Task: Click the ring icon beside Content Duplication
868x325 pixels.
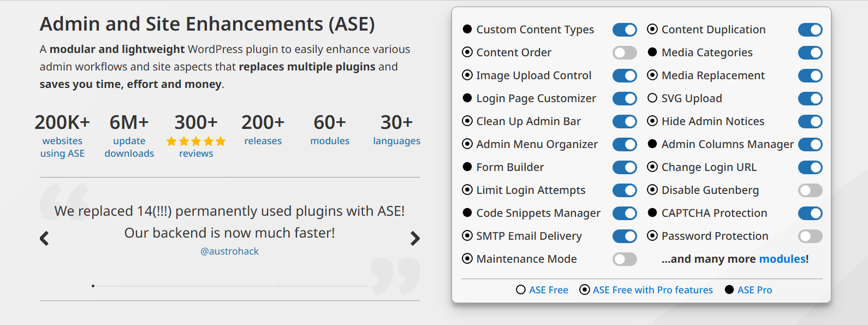Action: click(652, 29)
